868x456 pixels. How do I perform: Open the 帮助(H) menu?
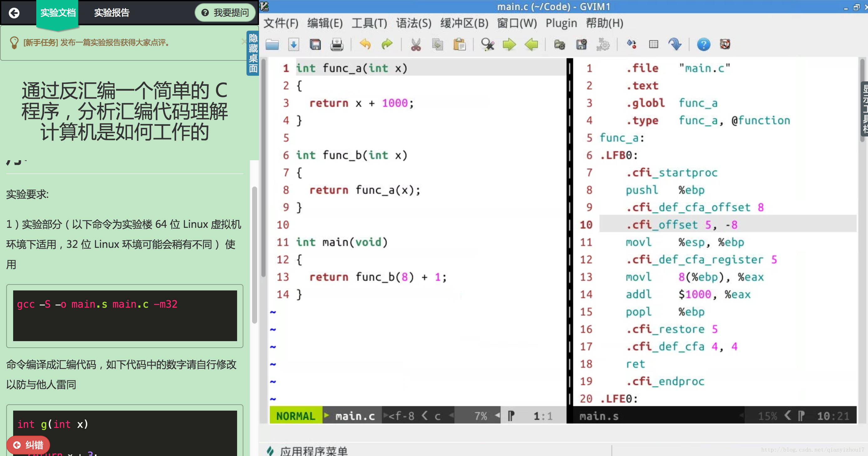(x=605, y=23)
